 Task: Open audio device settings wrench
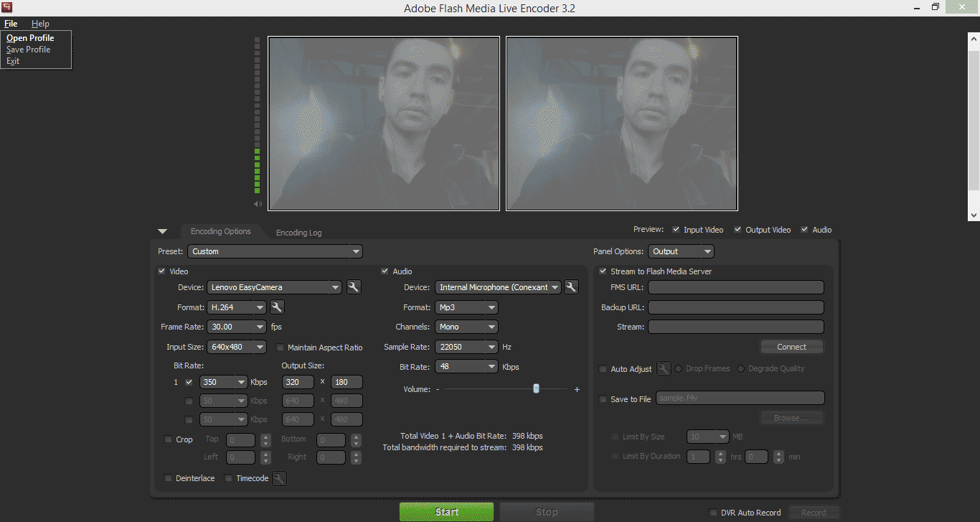coord(571,287)
